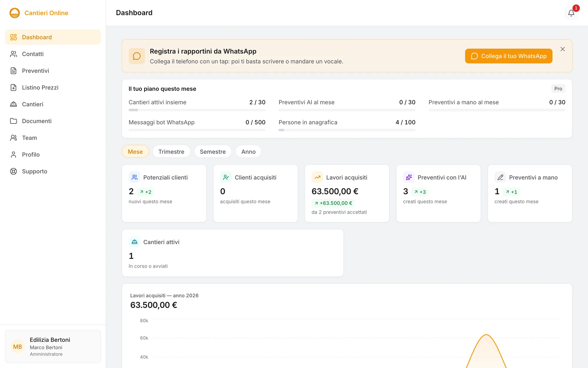Click the "2 / 30" cantieri usage value
The height and width of the screenshot is (368, 588).
point(257,102)
